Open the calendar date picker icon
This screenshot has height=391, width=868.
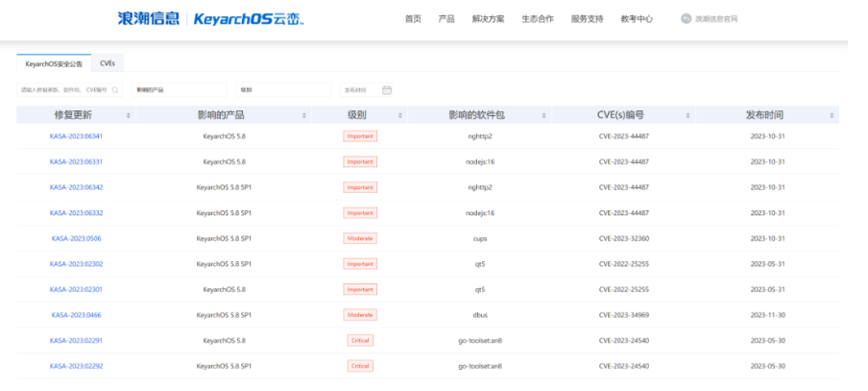coord(386,90)
